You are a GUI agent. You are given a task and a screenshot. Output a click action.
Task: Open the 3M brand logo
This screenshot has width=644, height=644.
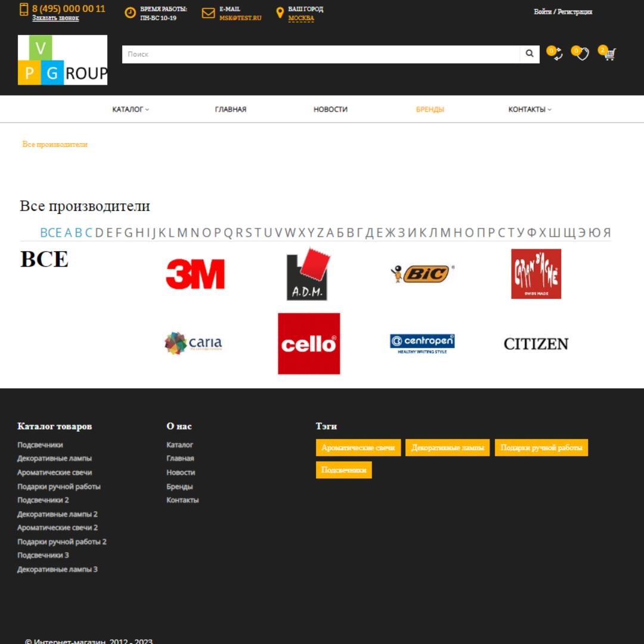(x=195, y=274)
